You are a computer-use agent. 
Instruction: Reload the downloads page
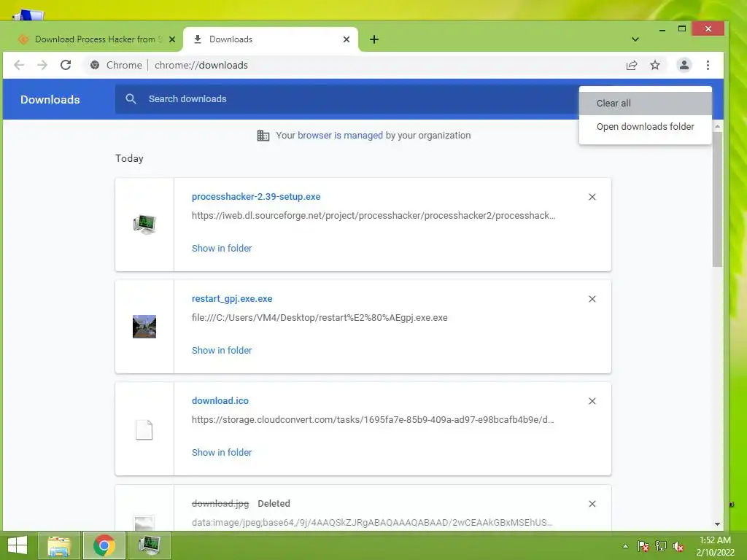click(x=66, y=65)
